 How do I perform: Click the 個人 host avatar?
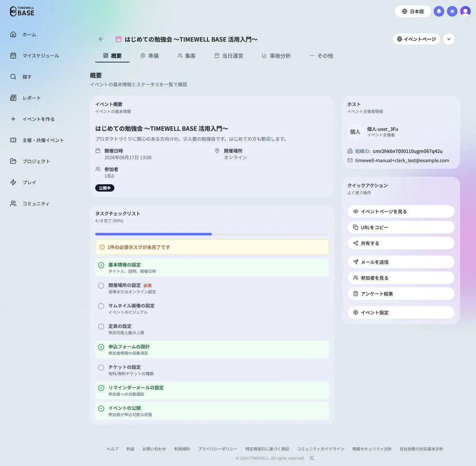pyautogui.click(x=355, y=132)
